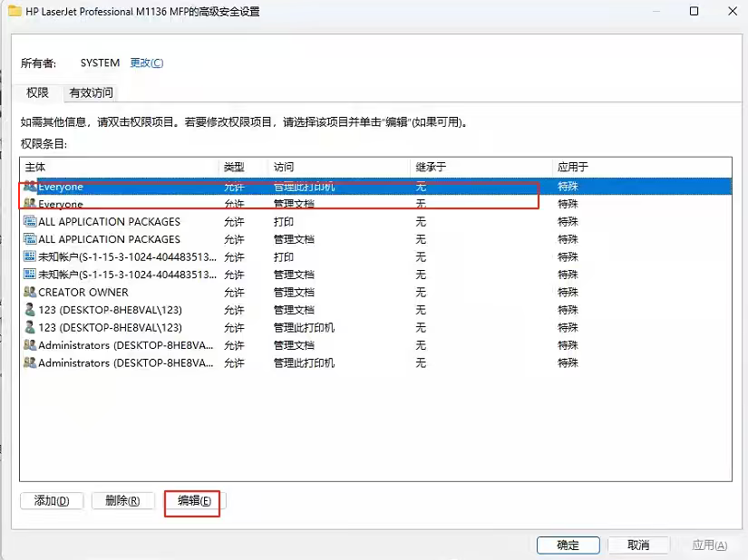This screenshot has width=748, height=560.
Task: Click the user icon of 123 管理文档 row
Action: pos(30,309)
